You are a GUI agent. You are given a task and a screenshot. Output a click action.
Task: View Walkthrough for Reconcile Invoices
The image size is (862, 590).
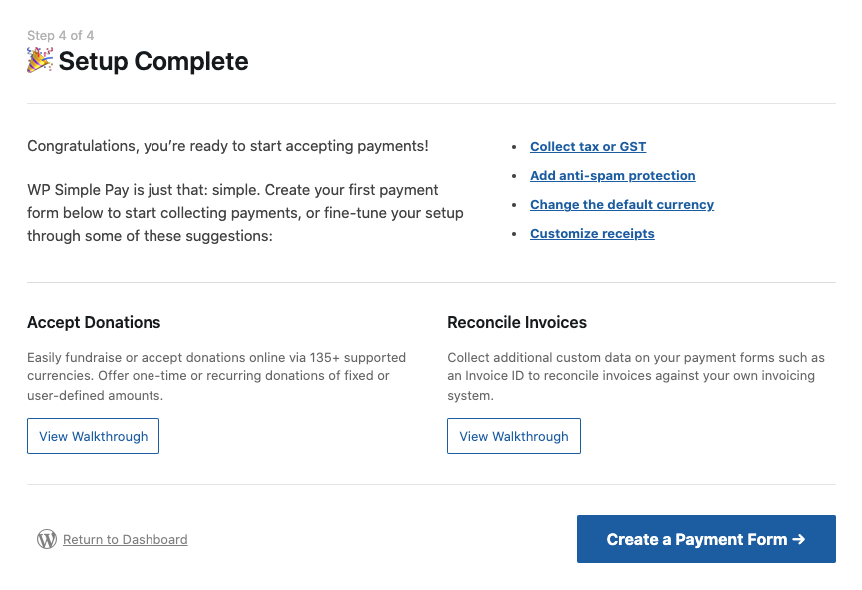point(513,436)
